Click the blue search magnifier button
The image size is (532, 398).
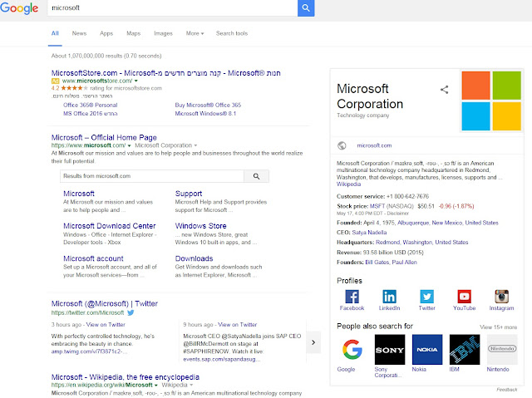(306, 7)
